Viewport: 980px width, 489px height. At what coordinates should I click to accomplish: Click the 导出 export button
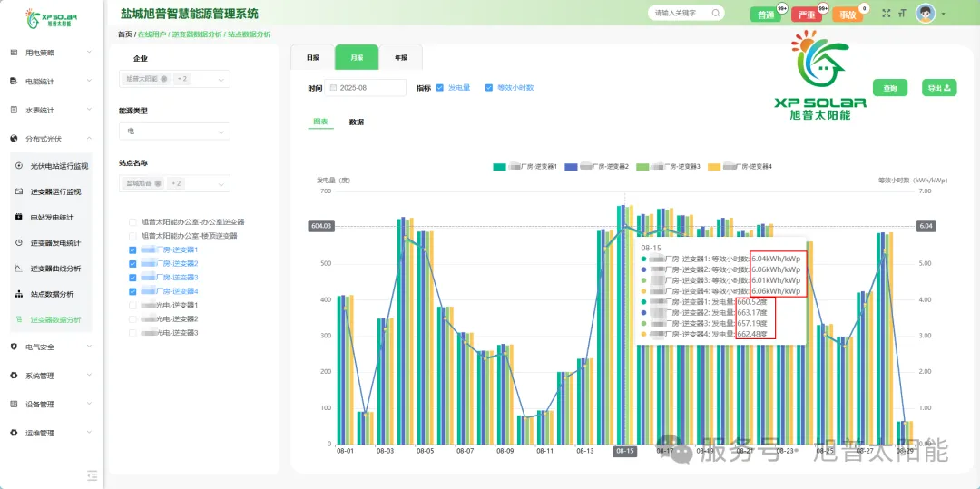939,88
